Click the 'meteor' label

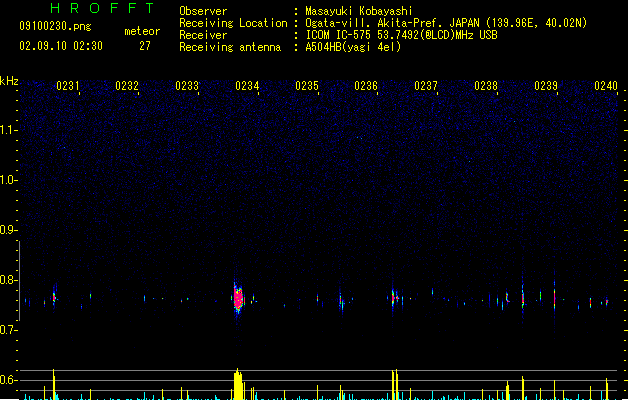pos(142,31)
